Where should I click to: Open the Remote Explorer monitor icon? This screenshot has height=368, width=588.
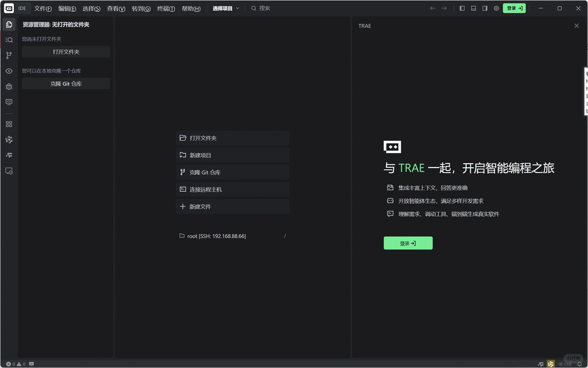pos(9,102)
